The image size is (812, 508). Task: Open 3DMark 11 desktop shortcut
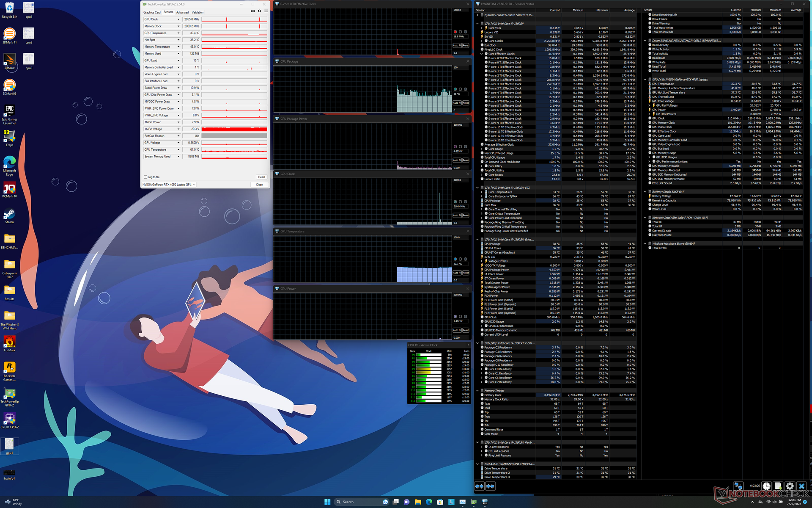[9, 36]
